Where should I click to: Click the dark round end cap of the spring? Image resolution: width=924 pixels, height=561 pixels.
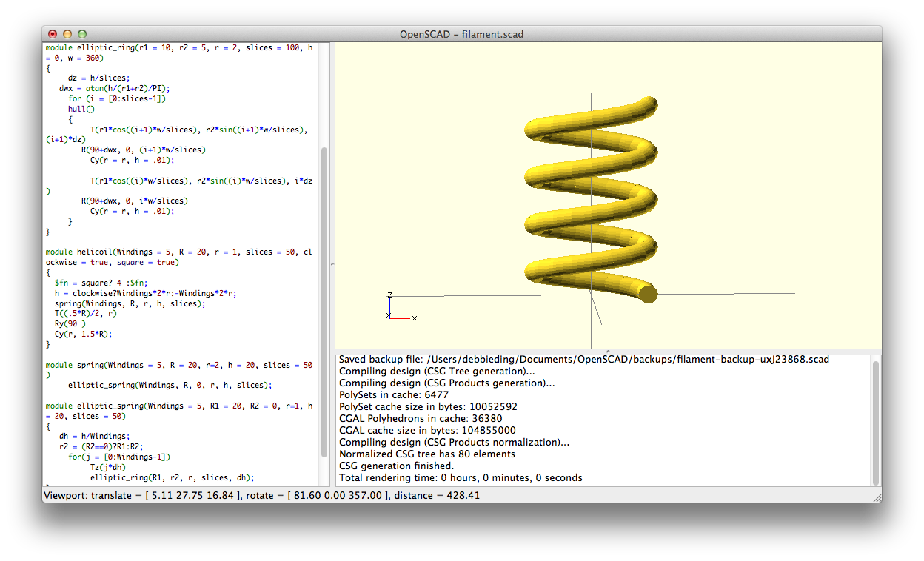(648, 295)
